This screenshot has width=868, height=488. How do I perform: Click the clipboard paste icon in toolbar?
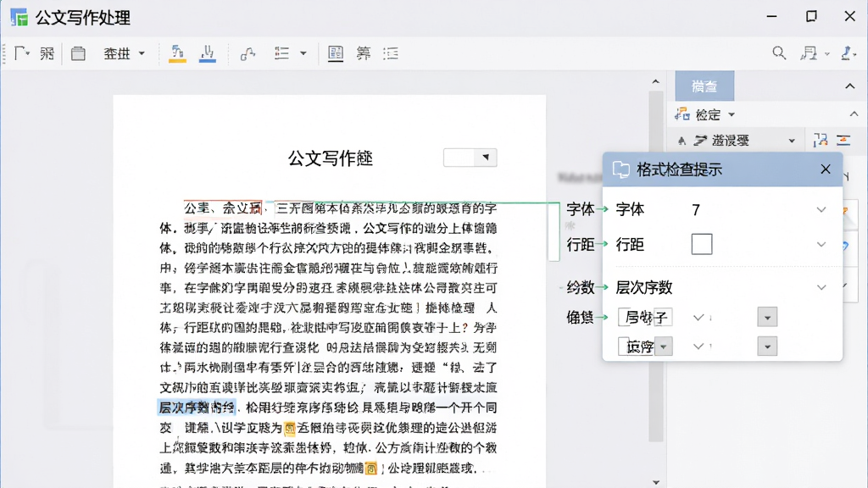point(78,53)
